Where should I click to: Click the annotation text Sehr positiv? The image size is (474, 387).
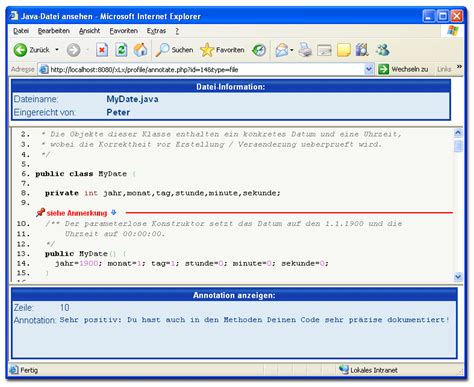pos(255,320)
